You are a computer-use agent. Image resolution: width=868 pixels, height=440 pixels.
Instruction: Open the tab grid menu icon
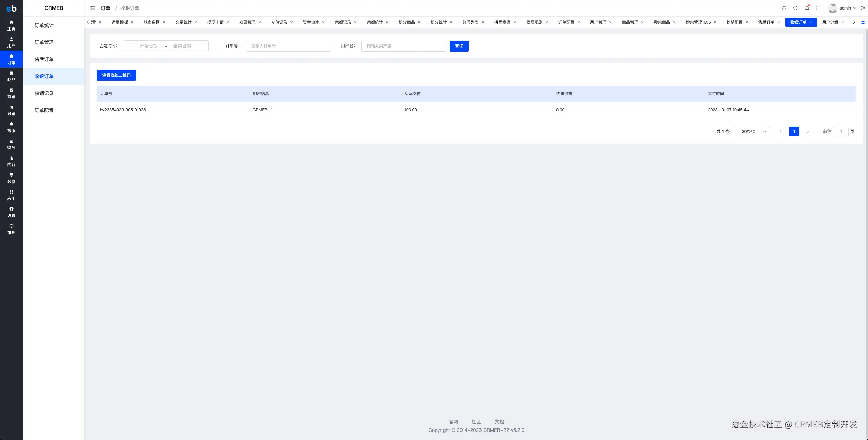point(863,22)
